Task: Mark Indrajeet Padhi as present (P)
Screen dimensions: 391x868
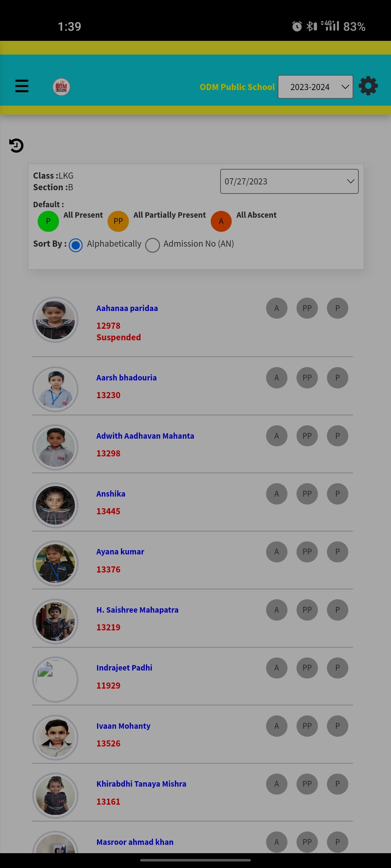Action: pos(337,668)
